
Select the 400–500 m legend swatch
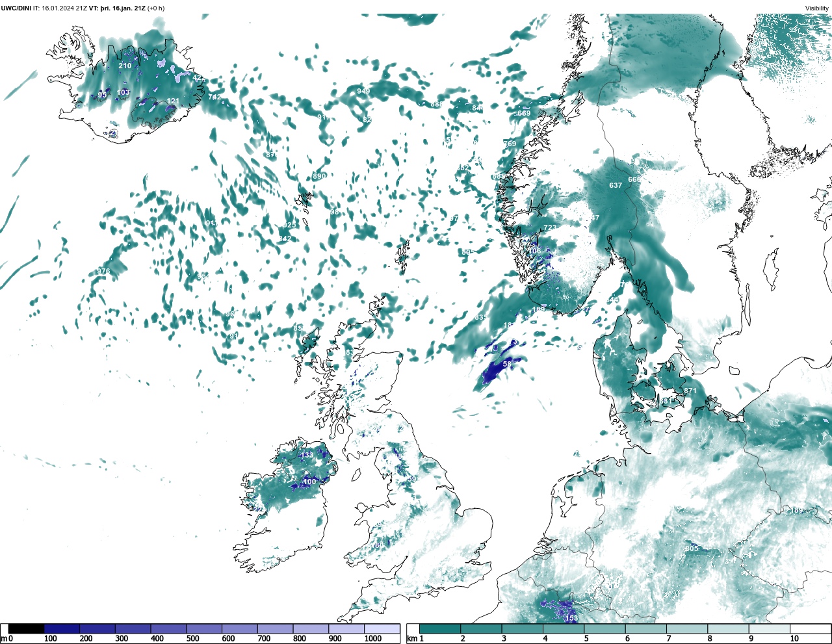[x=168, y=628]
